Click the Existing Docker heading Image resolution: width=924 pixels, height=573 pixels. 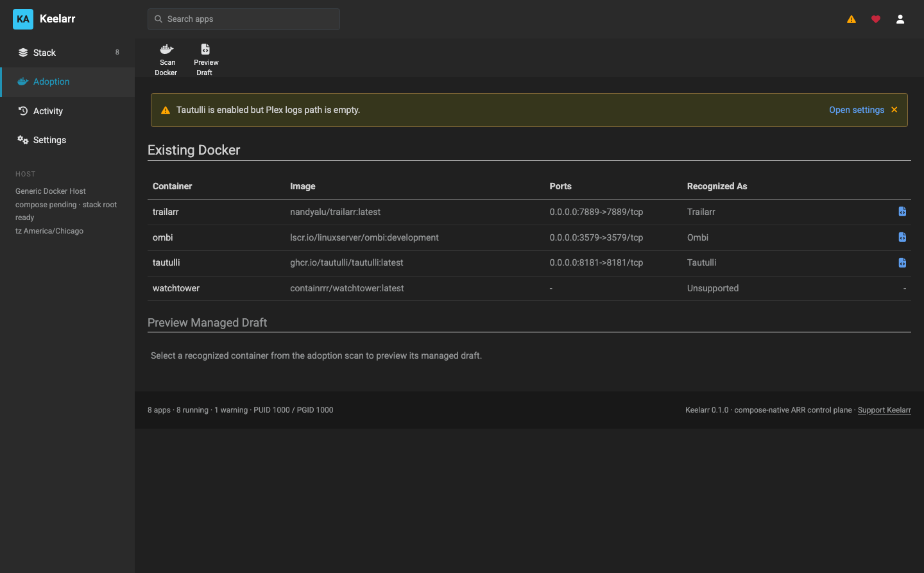(x=194, y=150)
